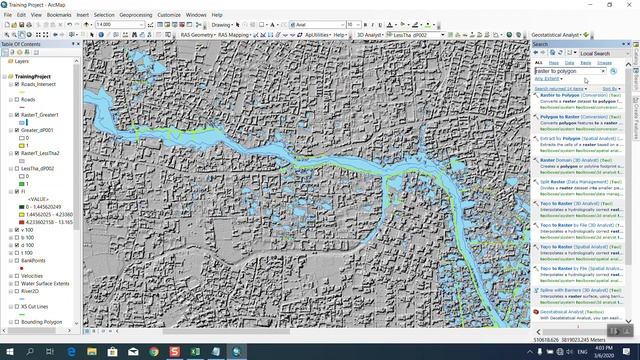Collapse the Roads_Intersect layer legend
640x360 pixels.
point(11,84)
